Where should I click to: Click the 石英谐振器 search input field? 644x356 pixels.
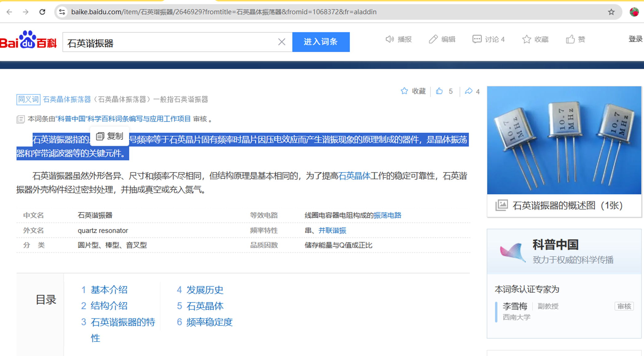(x=169, y=42)
